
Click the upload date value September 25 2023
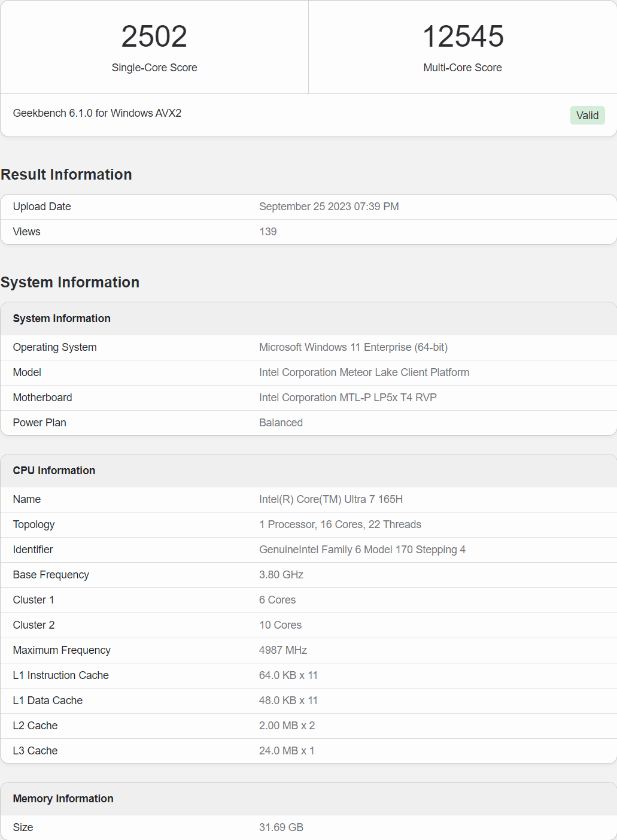(329, 207)
